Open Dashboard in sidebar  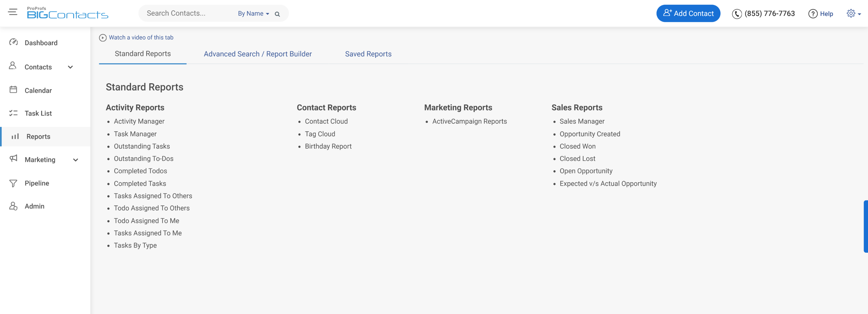tap(41, 43)
